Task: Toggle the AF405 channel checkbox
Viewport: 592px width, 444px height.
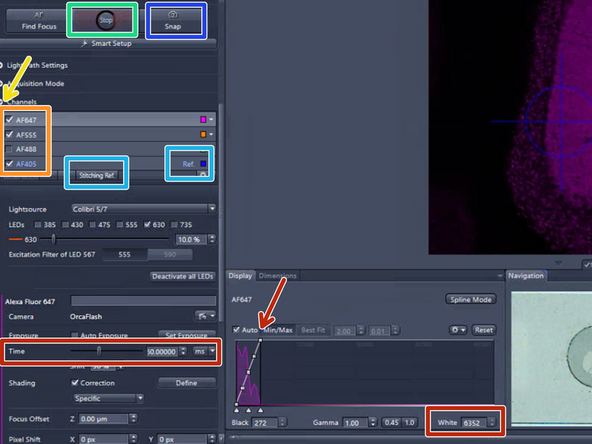Action: (x=9, y=163)
